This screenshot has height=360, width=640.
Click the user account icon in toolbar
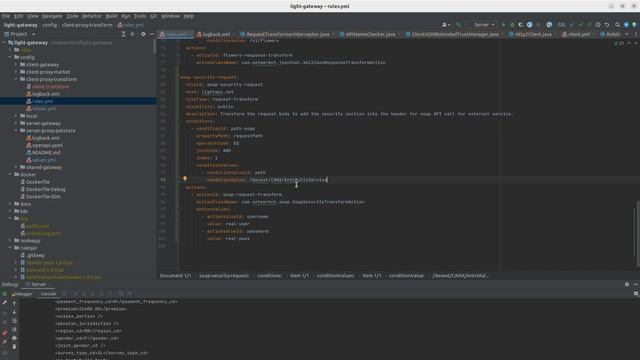click(446, 25)
